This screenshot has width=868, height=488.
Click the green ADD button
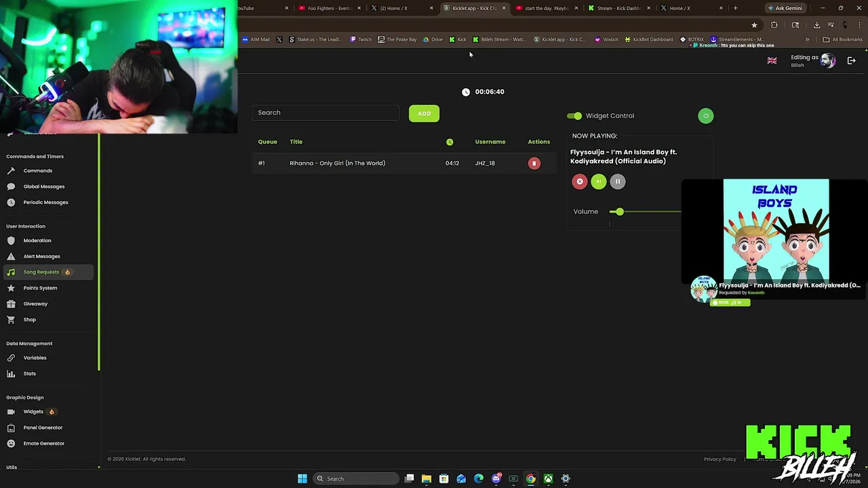[425, 113]
